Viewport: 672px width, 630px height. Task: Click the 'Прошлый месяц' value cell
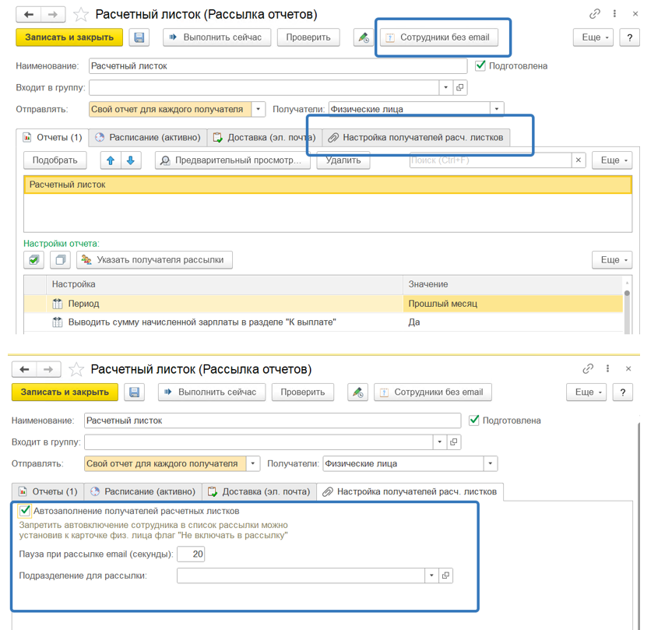coord(512,304)
